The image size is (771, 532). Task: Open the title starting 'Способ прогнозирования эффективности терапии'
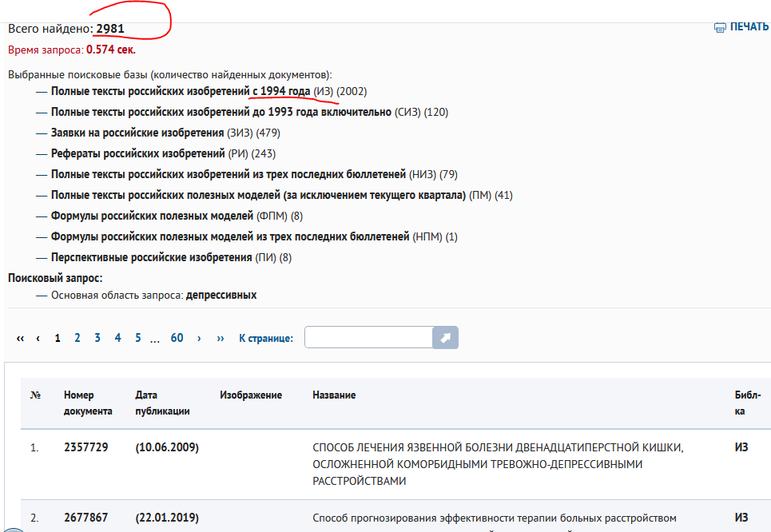[x=495, y=518]
